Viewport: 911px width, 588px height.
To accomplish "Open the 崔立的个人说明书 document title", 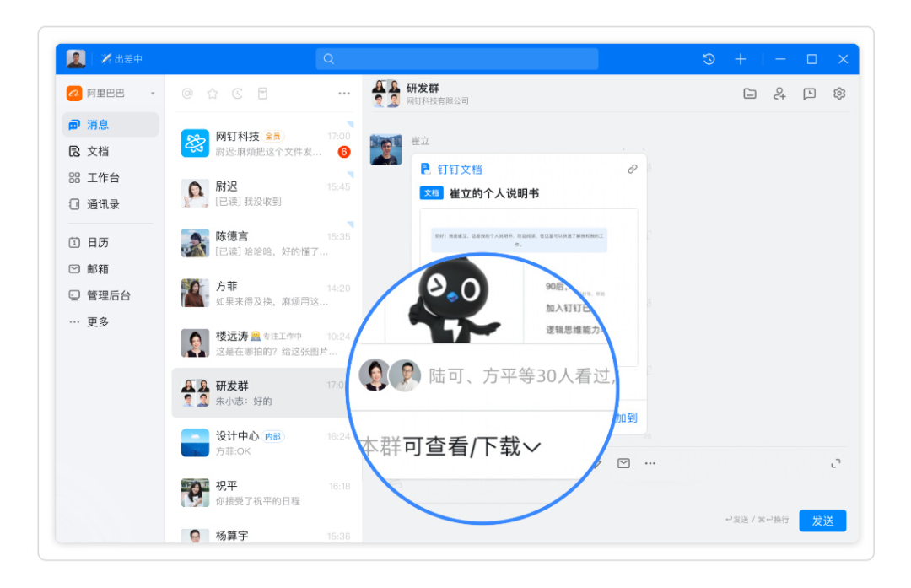I will 494,193.
